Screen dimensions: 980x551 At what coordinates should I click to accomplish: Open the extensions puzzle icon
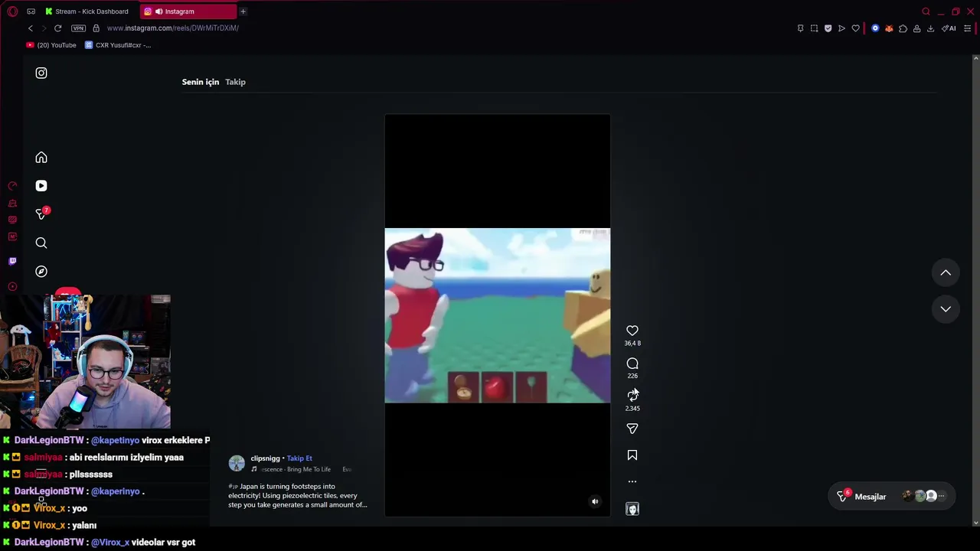click(903, 28)
